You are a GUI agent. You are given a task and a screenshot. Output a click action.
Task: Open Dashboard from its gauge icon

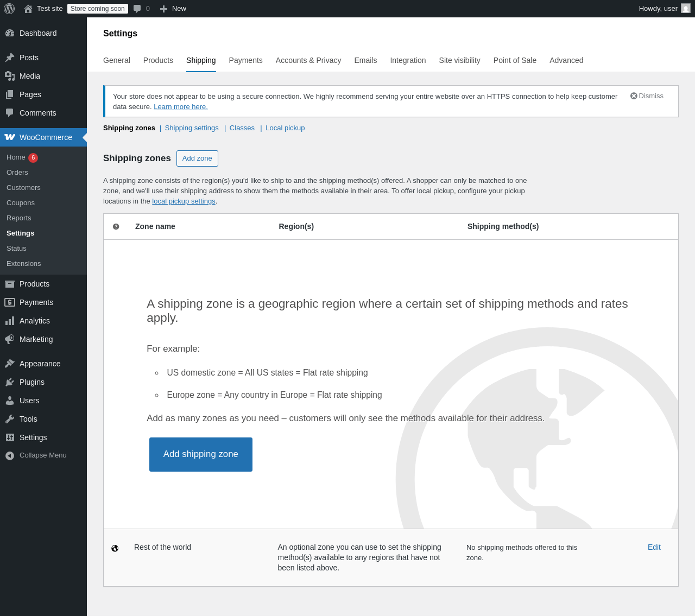pos(10,33)
